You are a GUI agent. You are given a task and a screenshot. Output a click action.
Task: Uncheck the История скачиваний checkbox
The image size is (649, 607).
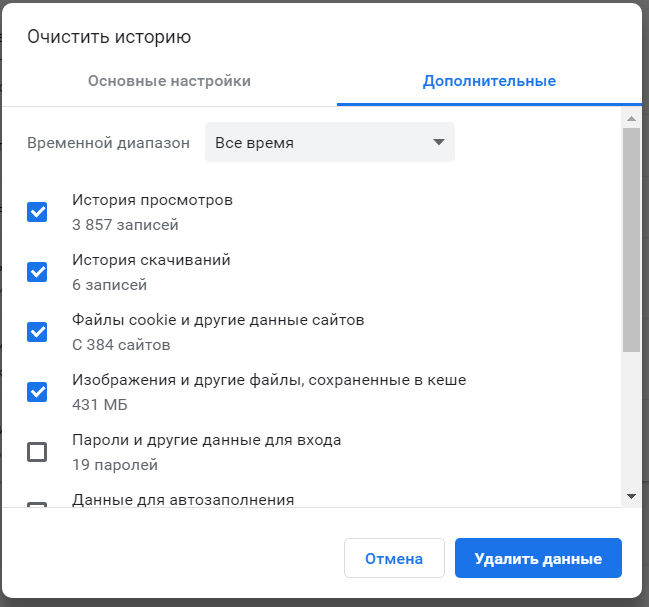37,272
